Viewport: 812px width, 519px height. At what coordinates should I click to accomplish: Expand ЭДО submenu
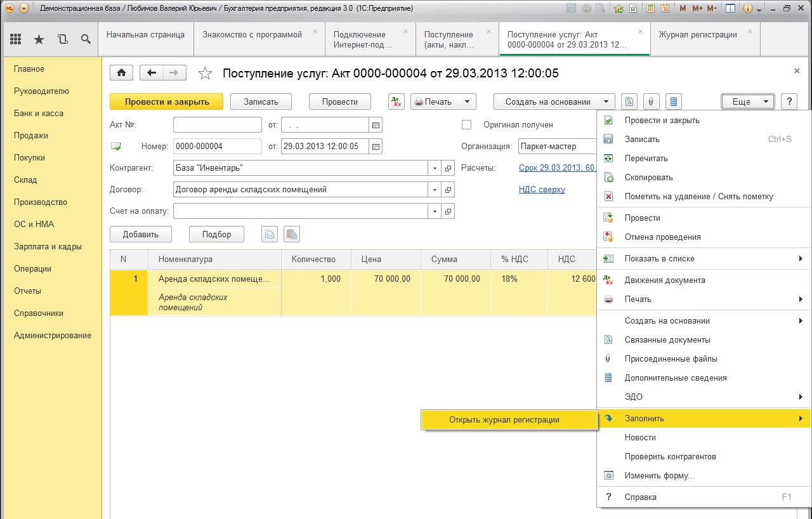[704, 397]
